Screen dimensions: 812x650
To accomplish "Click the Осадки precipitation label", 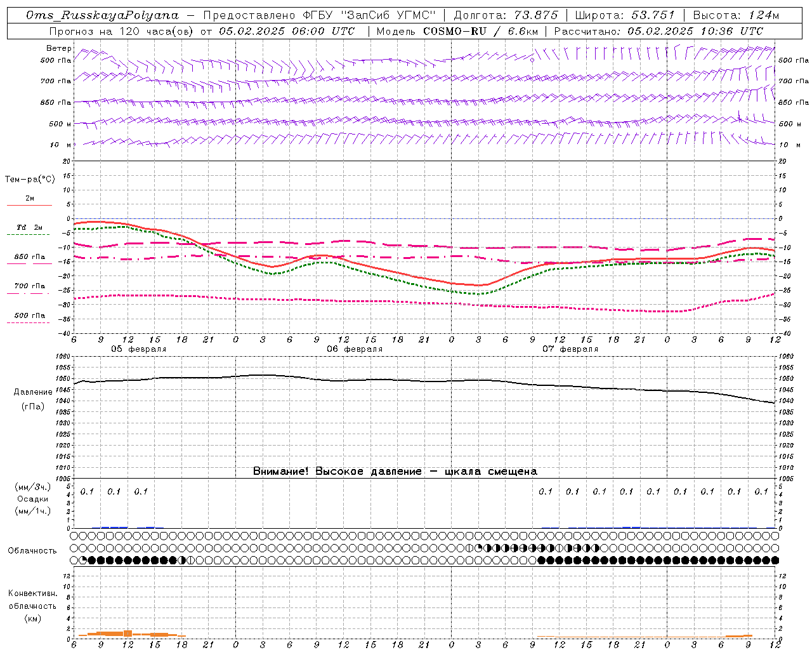I will [33, 499].
